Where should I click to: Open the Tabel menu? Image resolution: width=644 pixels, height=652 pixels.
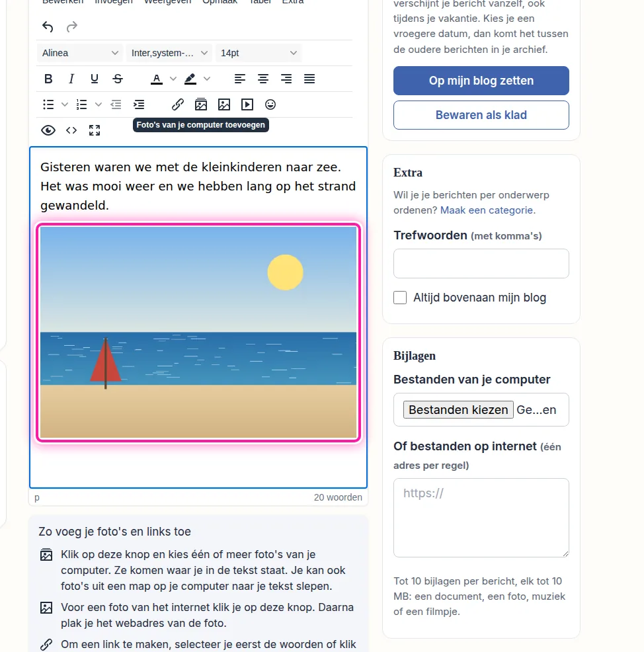[x=261, y=2]
